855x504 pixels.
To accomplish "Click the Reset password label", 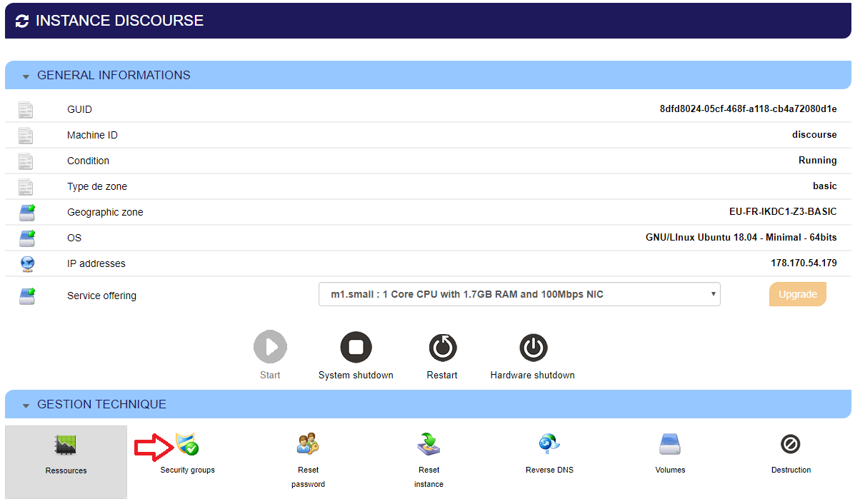I will click(x=308, y=477).
